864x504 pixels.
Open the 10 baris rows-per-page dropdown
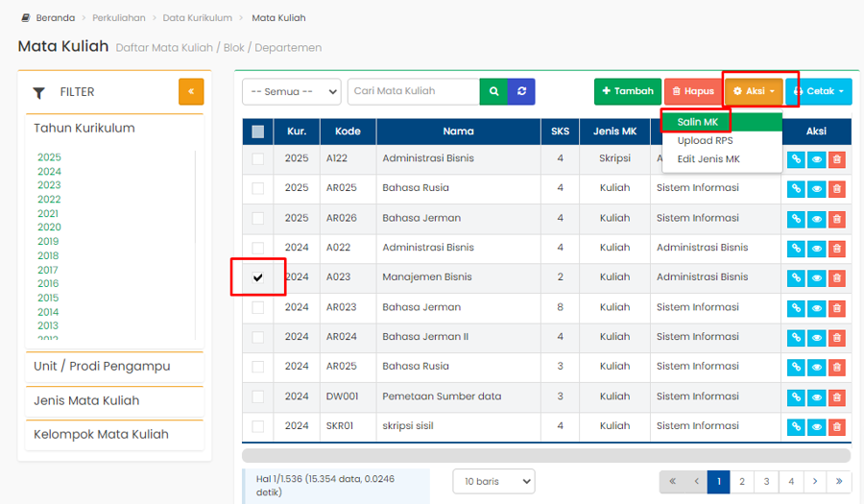[493, 481]
